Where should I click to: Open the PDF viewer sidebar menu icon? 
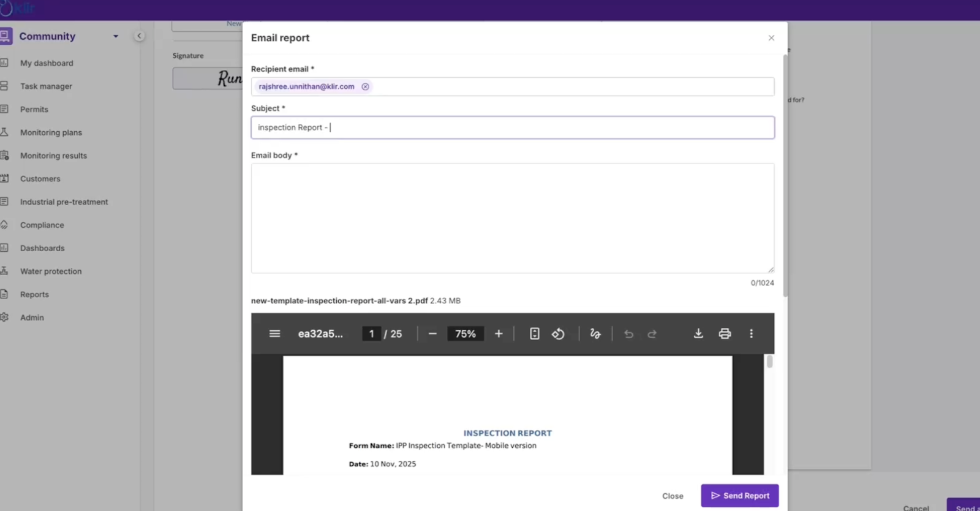(x=274, y=334)
